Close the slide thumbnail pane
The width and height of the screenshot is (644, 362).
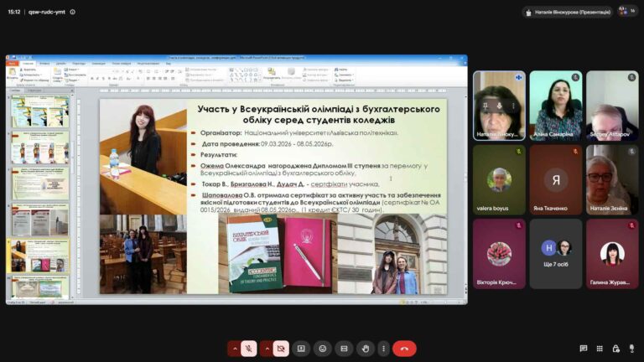pyautogui.click(x=71, y=90)
